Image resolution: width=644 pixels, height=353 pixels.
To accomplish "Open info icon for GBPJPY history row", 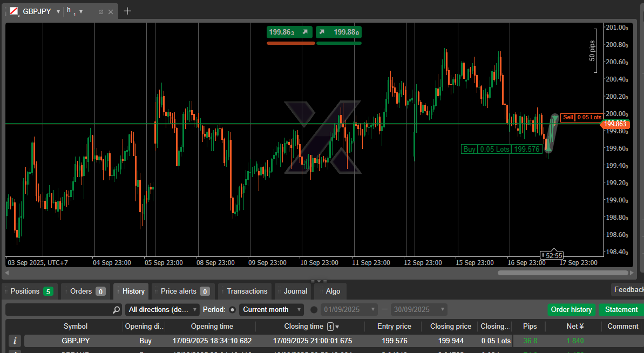I will click(x=15, y=341).
